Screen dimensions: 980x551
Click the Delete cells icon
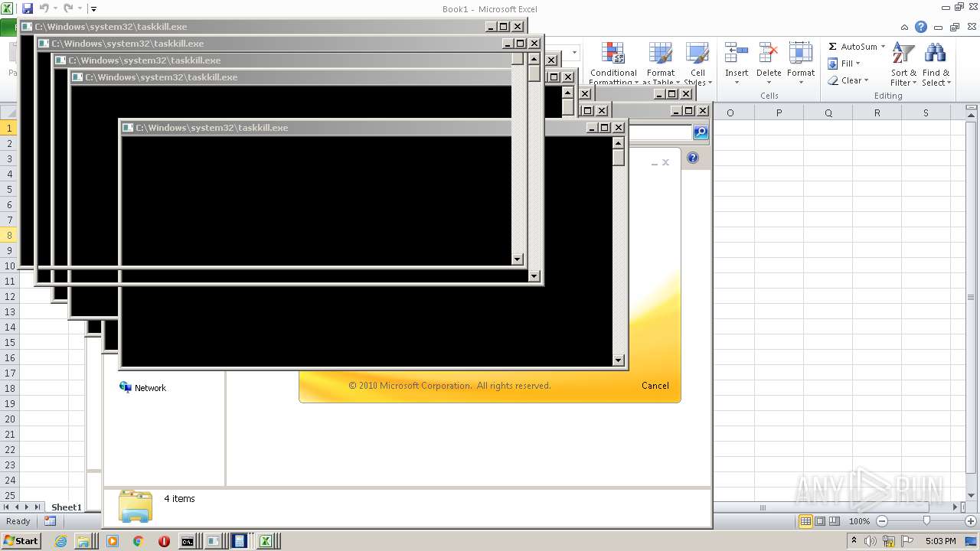point(768,54)
